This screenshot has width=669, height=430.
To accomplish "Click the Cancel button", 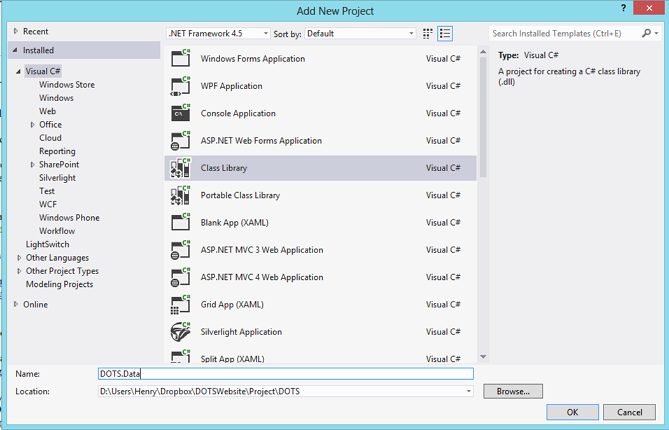I will click(629, 412).
